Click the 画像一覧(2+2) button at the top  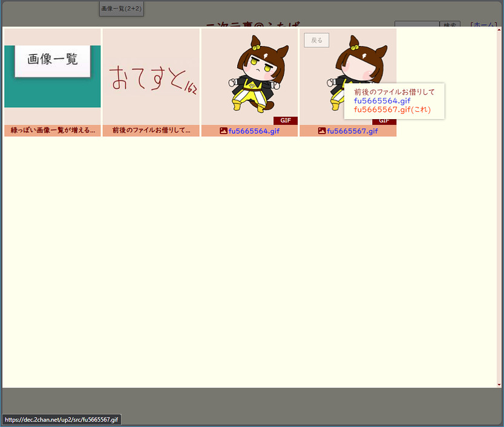121,8
